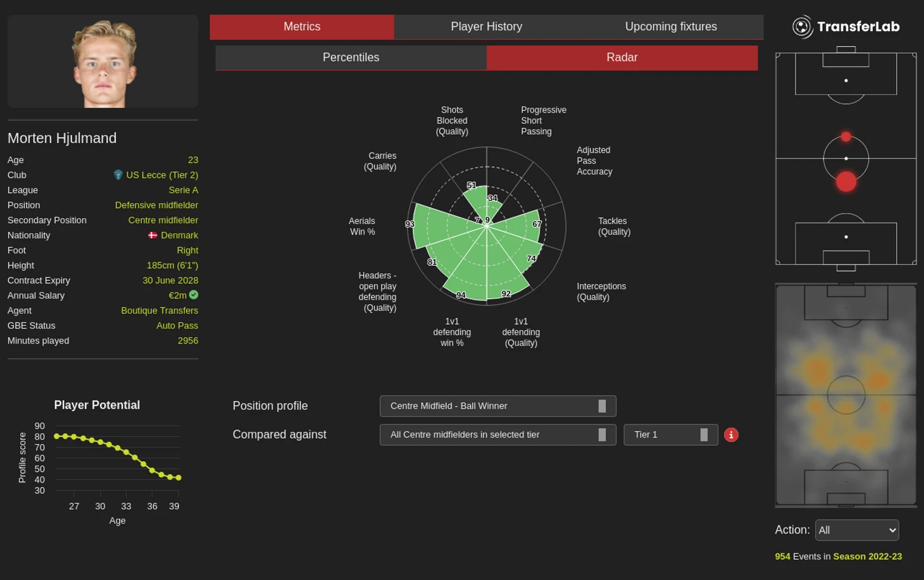Click the player heatmap pitch
Screen dimensions: 924x580
pyautogui.click(x=846, y=395)
